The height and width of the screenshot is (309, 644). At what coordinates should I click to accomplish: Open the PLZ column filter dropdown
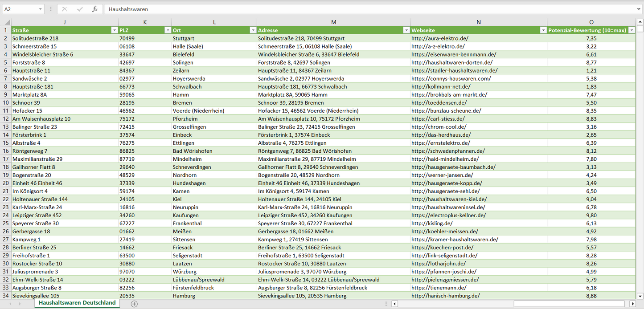coord(168,30)
